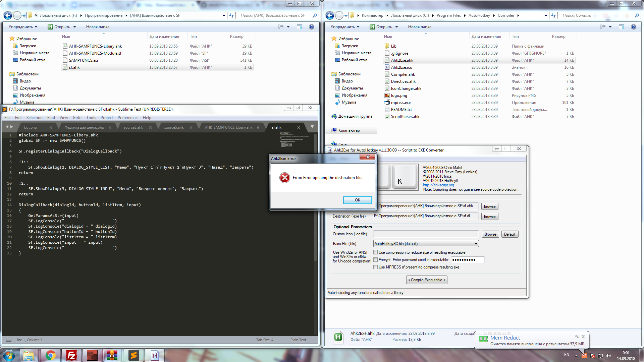
Task: Close the Mem Reduct notification
Action: click(x=583, y=337)
